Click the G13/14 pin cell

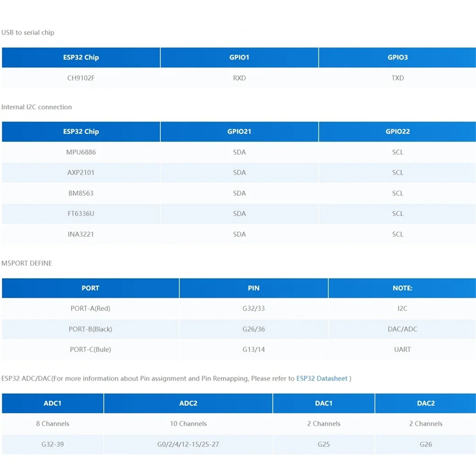(254, 349)
